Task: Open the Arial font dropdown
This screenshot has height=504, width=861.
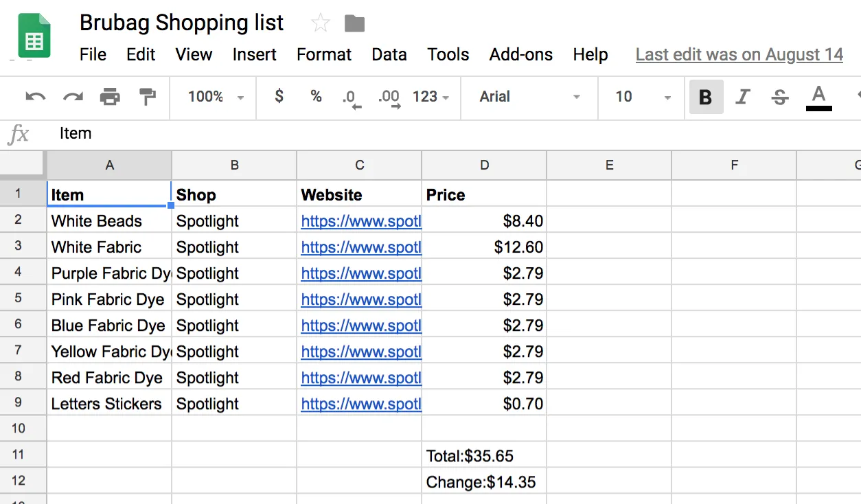Action: (529, 97)
